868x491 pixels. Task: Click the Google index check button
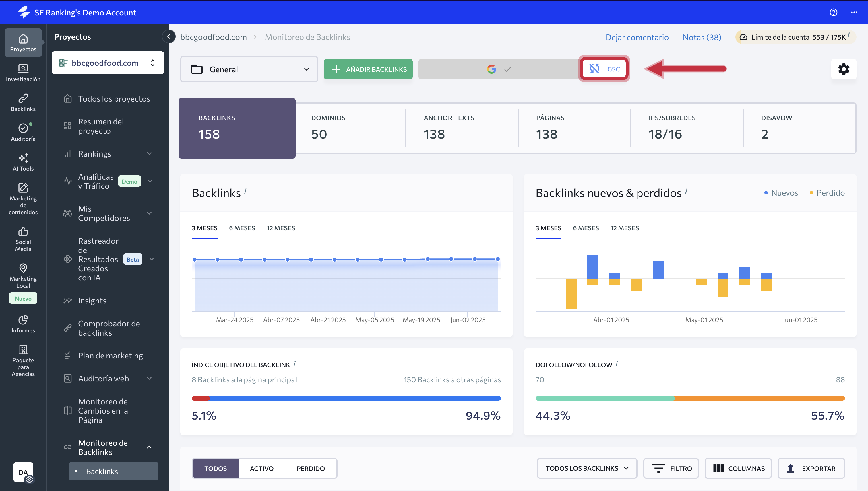(499, 69)
